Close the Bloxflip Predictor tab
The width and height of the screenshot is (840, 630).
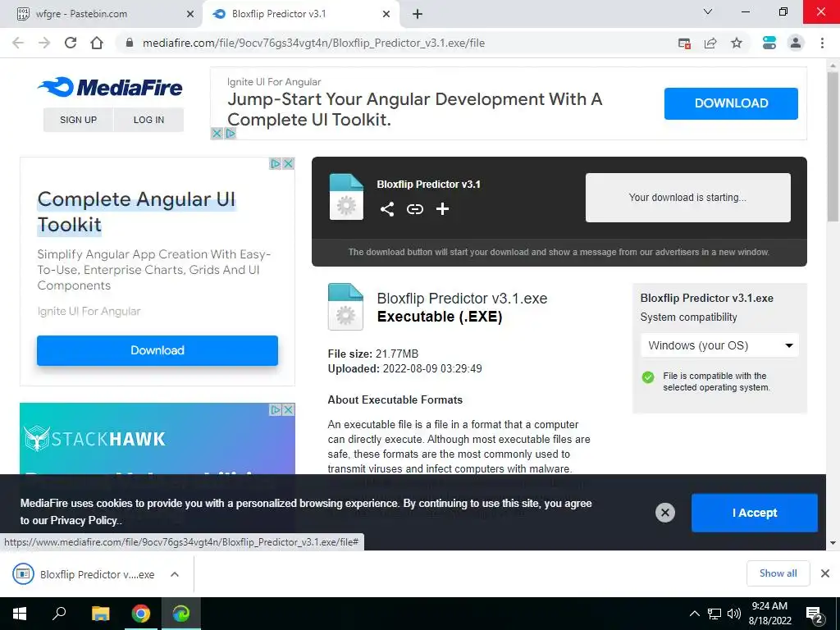(x=386, y=15)
